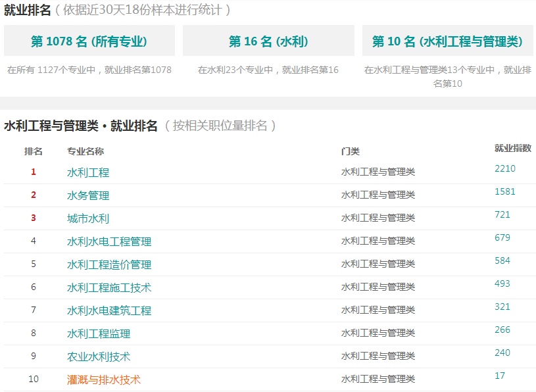This screenshot has height=392, width=536.
Task: Click the 第 10 名 (水利工程与管理类) box
Action: click(447, 41)
